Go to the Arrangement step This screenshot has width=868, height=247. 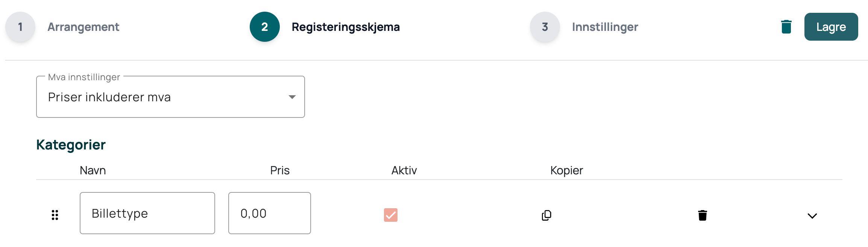(83, 27)
